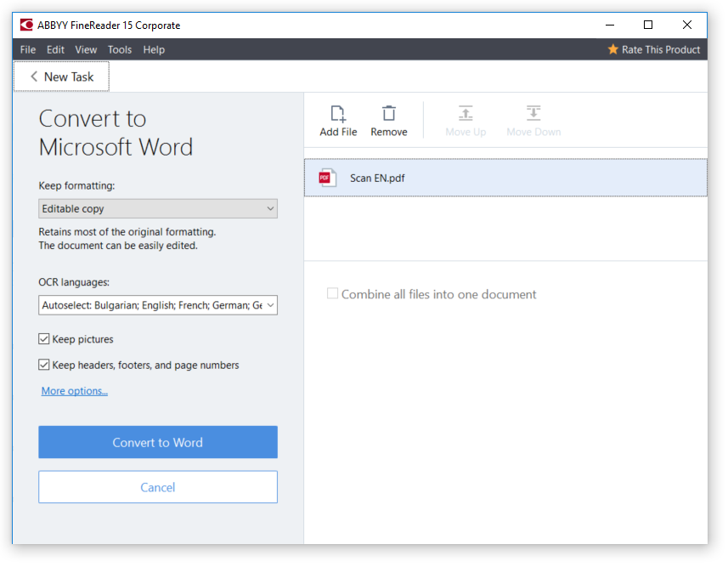Open the File menu

(28, 49)
